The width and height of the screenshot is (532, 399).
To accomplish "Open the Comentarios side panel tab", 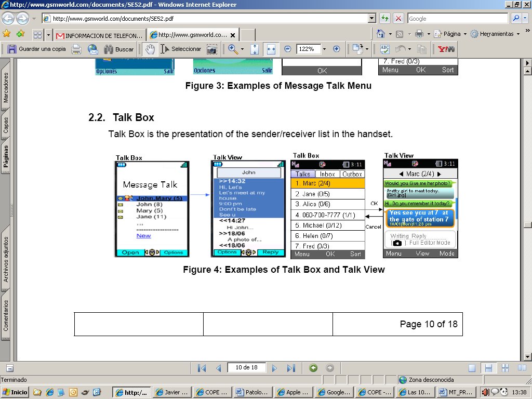I will (x=5, y=315).
